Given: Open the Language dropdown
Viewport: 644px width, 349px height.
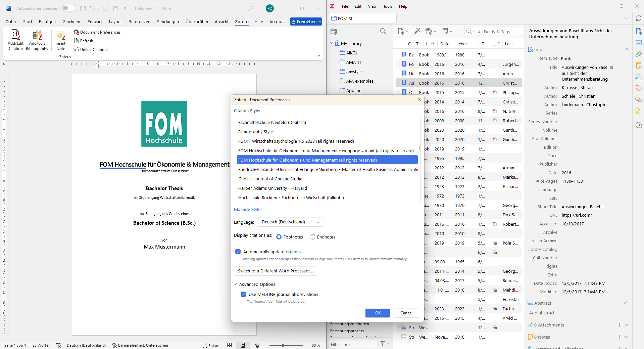Looking at the screenshot, I should 290,222.
